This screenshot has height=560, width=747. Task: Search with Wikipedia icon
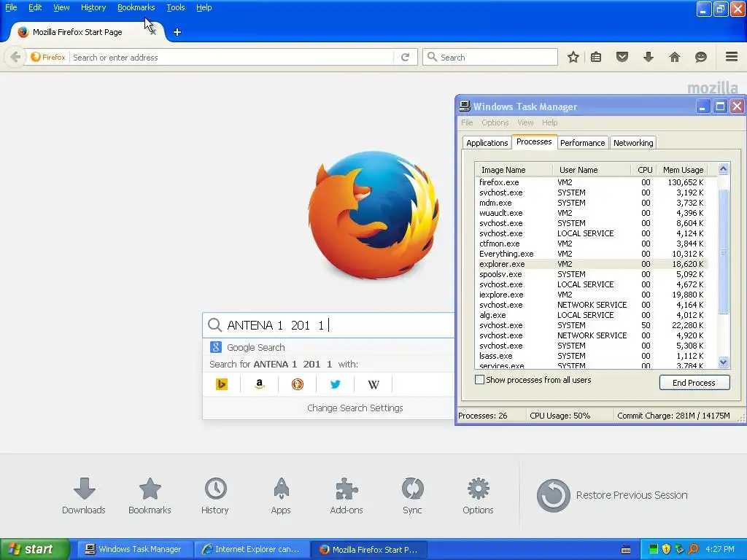(373, 384)
